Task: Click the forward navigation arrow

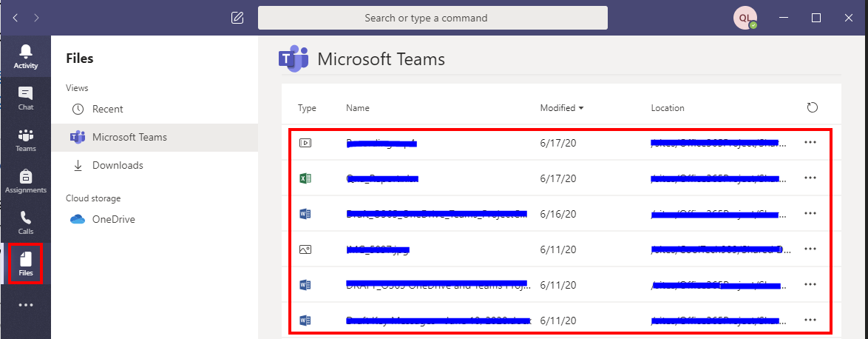Action: point(37,18)
